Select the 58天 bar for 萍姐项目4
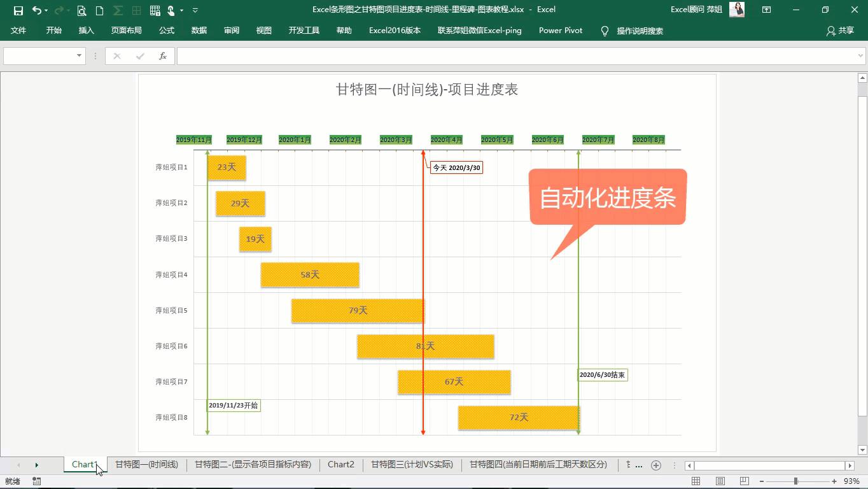 point(310,275)
